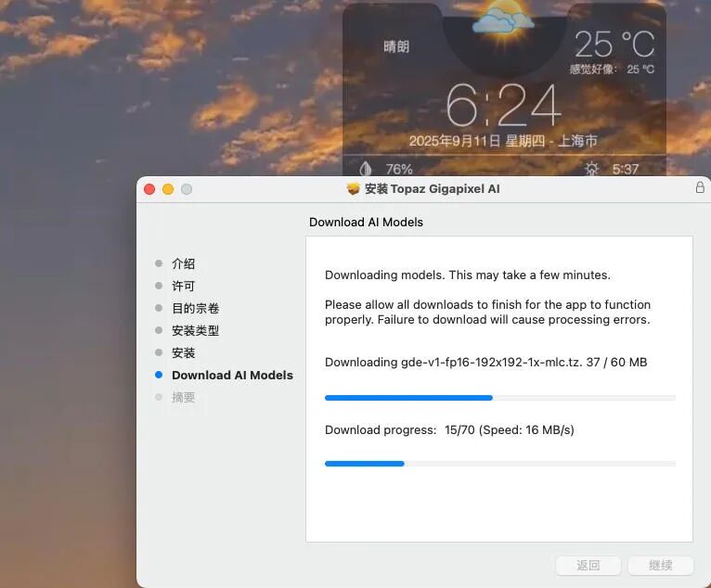711x588 pixels.
Task: Click the 继续 button
Action: click(661, 566)
